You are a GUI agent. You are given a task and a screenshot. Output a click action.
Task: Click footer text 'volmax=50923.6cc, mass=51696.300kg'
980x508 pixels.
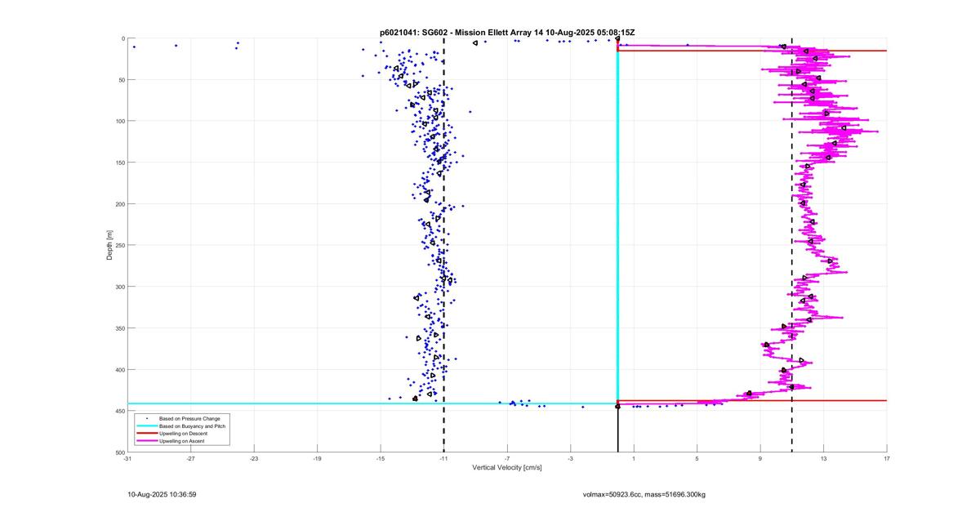[644, 494]
